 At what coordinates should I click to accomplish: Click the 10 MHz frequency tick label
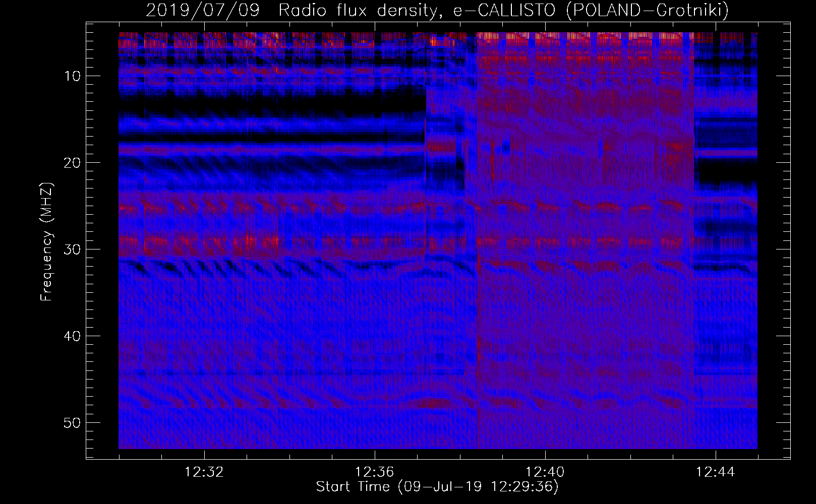[x=73, y=76]
